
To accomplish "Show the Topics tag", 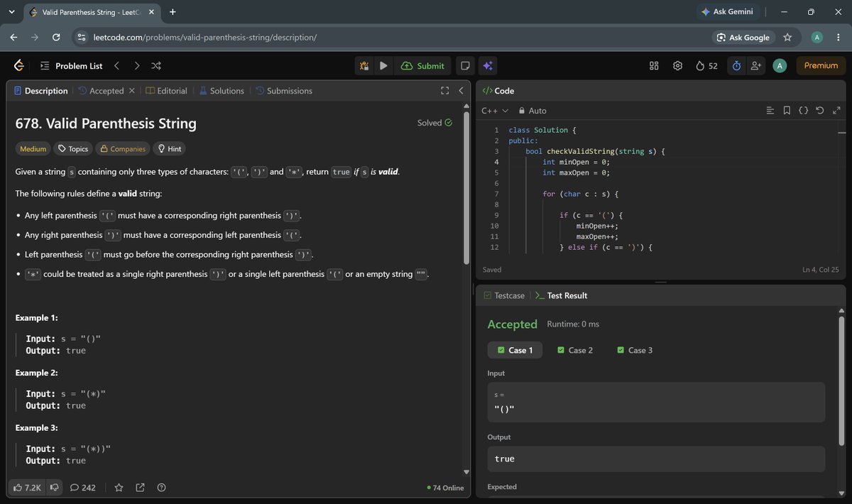I will point(74,148).
